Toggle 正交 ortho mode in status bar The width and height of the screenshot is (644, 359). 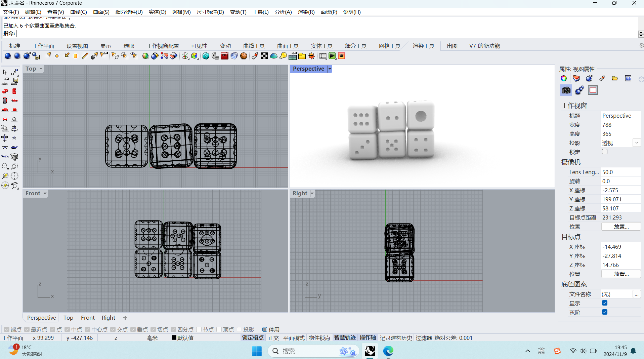(x=273, y=338)
